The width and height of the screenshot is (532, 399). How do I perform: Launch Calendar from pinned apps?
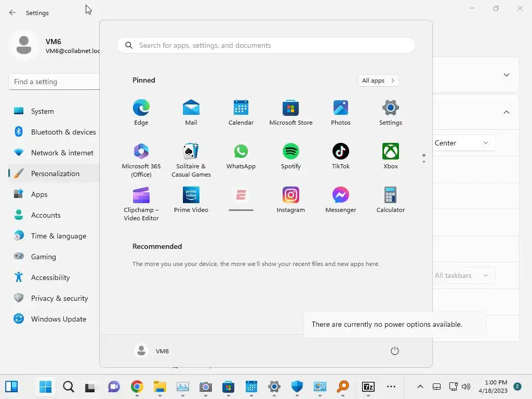pos(241,113)
